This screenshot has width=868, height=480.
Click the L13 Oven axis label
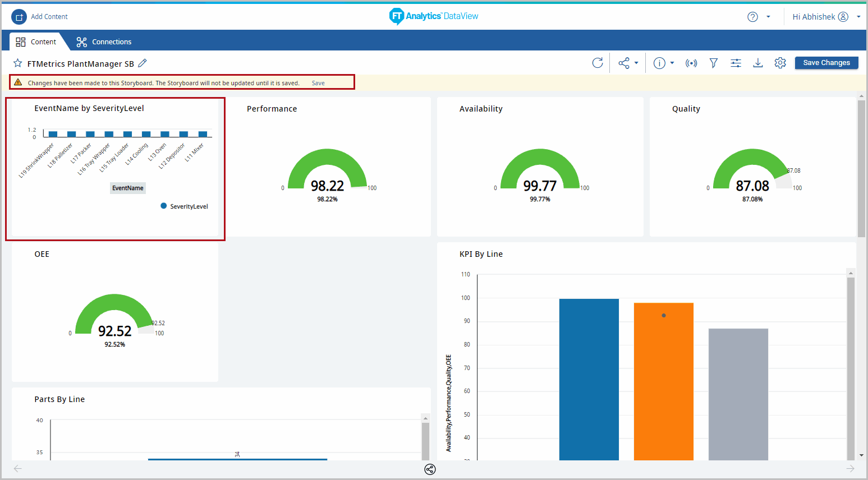[x=158, y=152]
